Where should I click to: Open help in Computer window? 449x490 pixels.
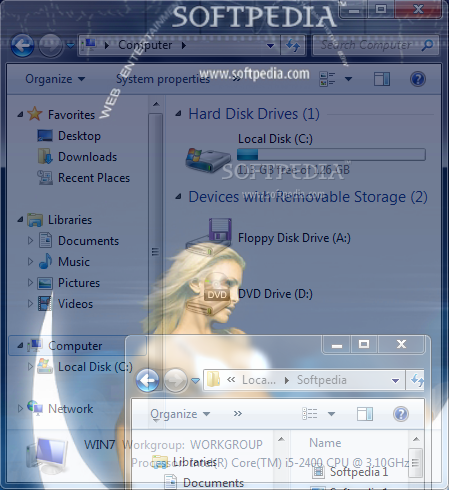[418, 79]
